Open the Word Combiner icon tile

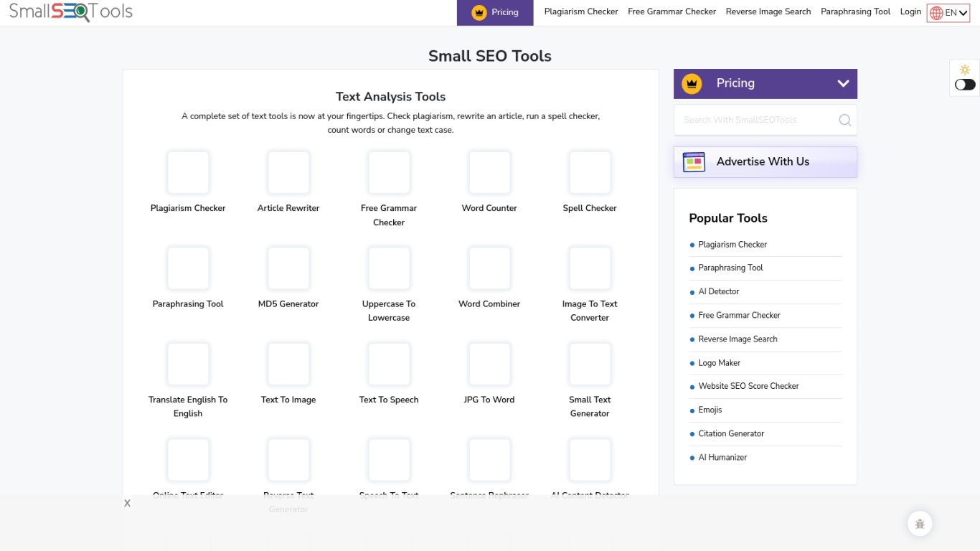[x=489, y=268]
